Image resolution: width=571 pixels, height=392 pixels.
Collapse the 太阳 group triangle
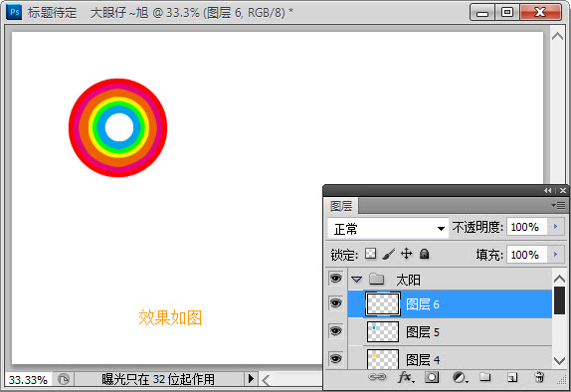coord(356,280)
